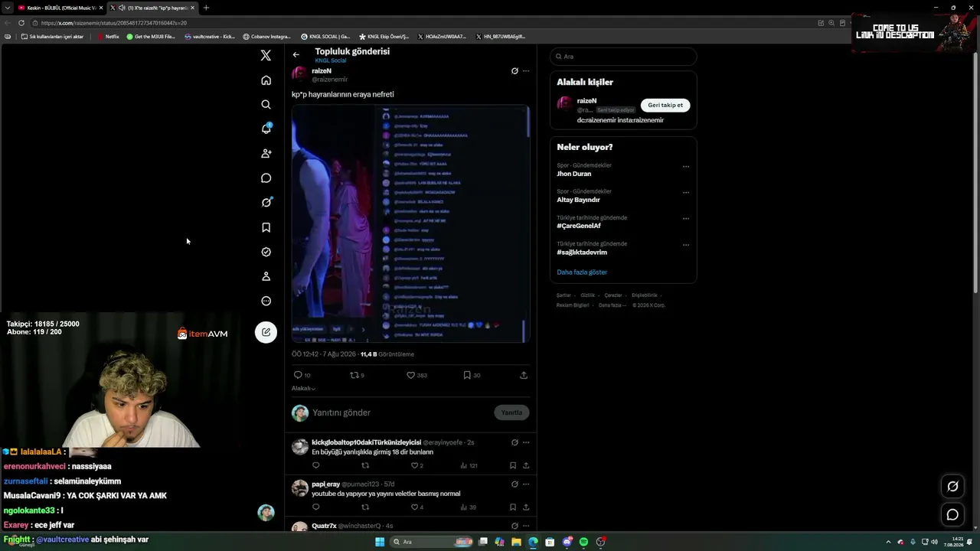
Task: Open File Explorer from the taskbar
Action: tap(516, 542)
